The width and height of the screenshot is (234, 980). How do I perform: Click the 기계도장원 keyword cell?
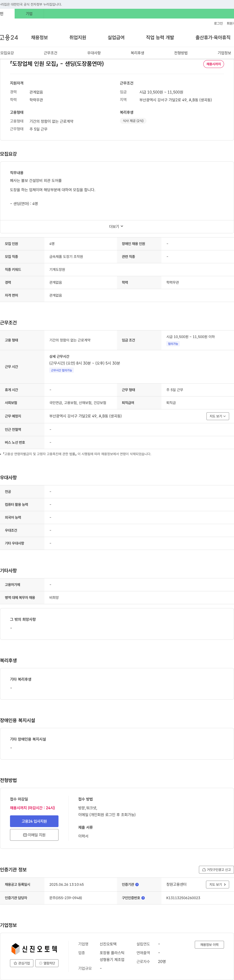click(57, 270)
